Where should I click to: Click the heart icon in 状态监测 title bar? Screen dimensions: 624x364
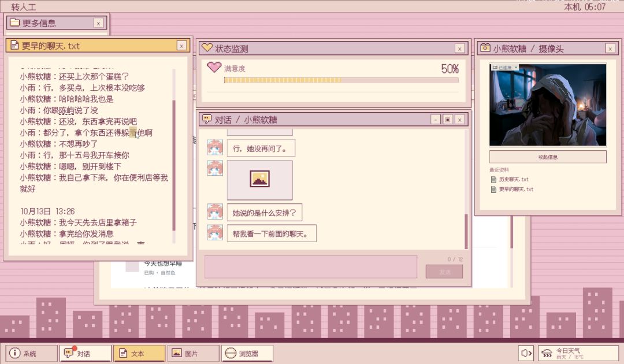tap(207, 48)
